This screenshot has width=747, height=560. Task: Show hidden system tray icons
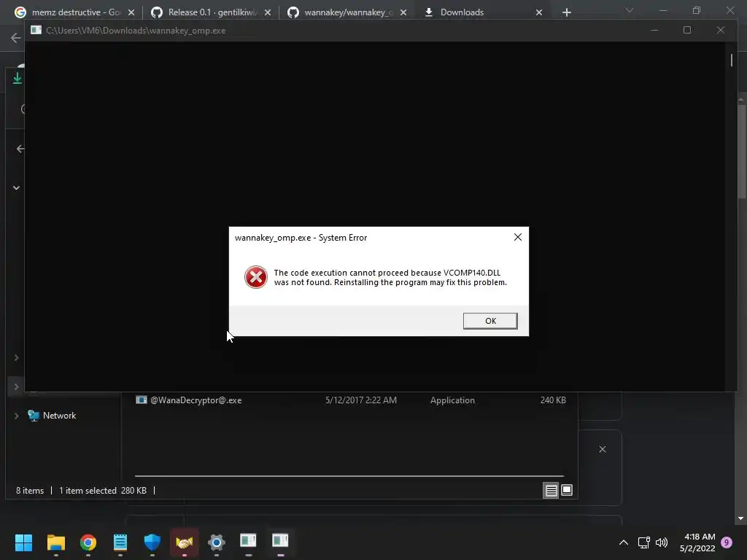623,542
